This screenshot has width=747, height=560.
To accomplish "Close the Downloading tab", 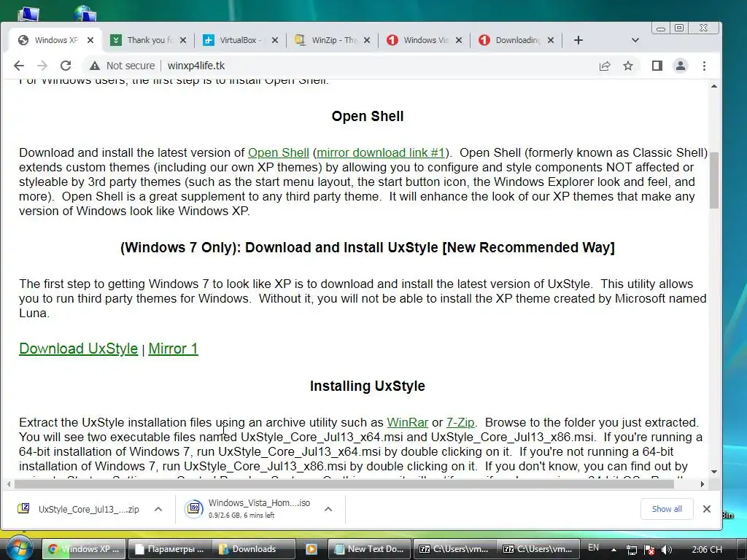I will [551, 41].
